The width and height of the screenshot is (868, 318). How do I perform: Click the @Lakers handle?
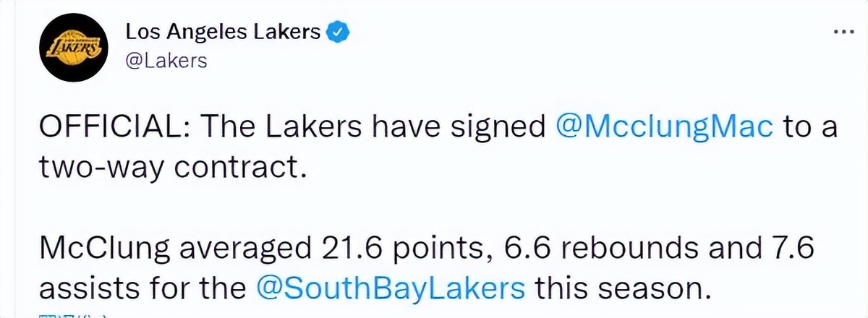166,61
